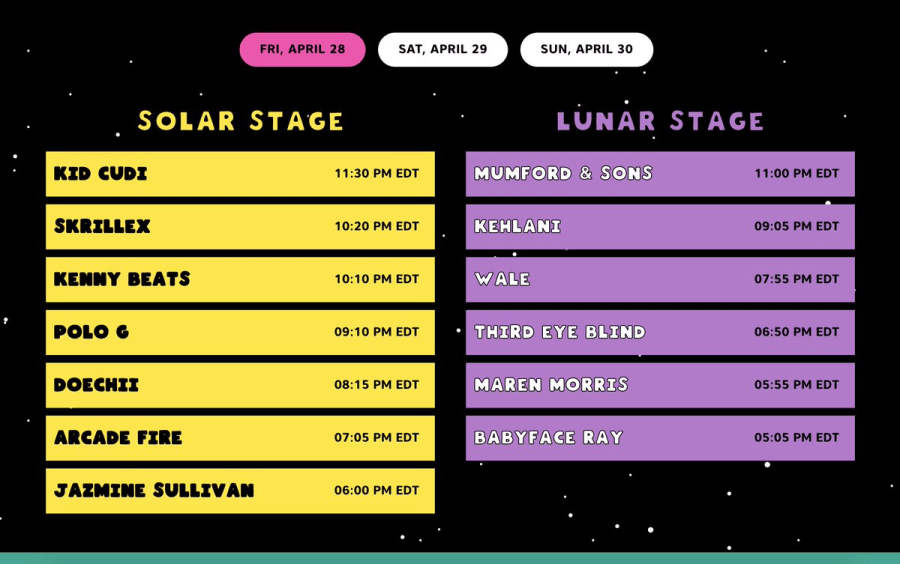The height and width of the screenshot is (564, 900).
Task: Select the Kehlani 09:05 PM slot
Action: pos(660,227)
